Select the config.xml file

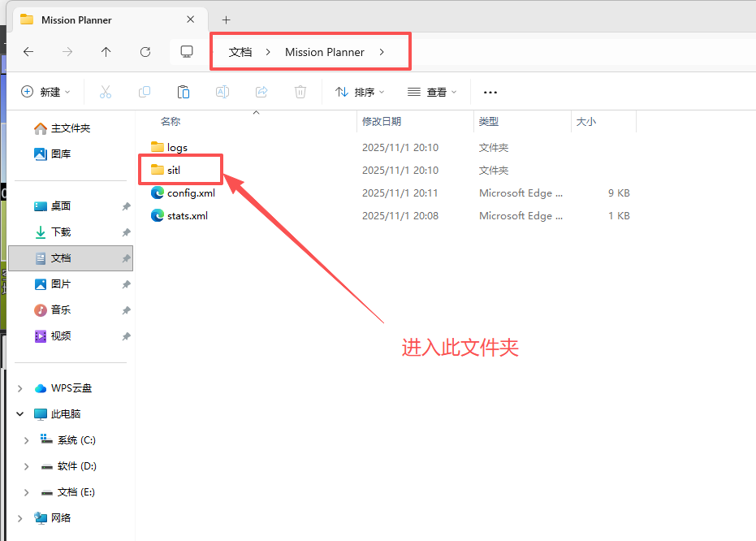[x=190, y=193]
